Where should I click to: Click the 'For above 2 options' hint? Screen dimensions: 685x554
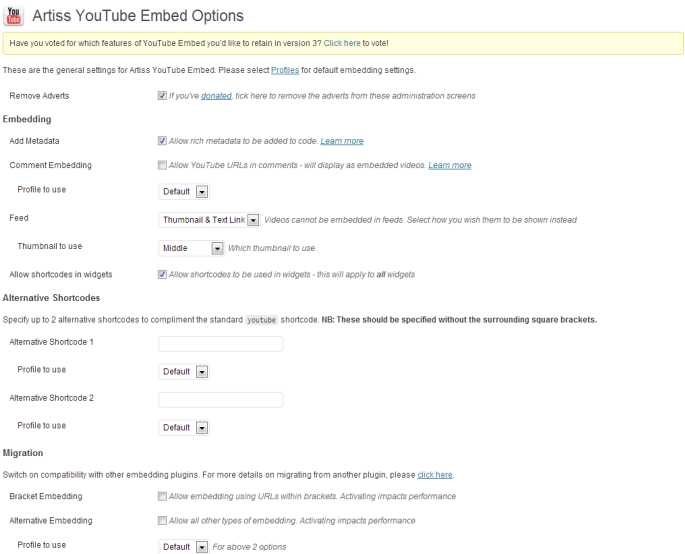[x=249, y=547]
